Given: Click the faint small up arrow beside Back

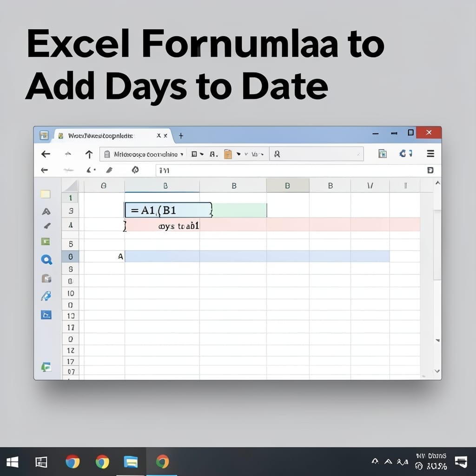Looking at the screenshot, I should pyautogui.click(x=68, y=154).
